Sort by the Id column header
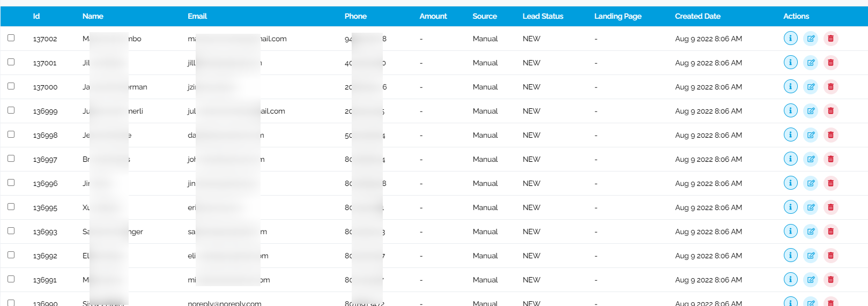868x306 pixels. click(x=36, y=16)
